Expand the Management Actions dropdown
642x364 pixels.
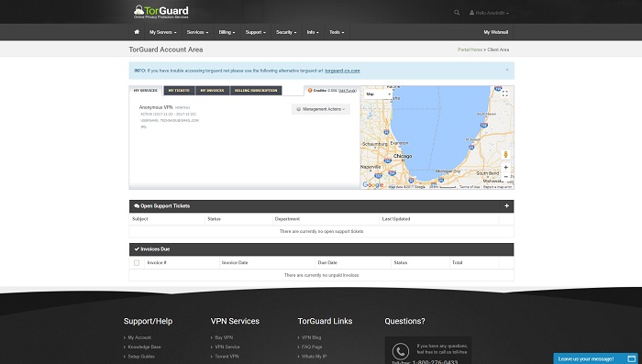321,109
